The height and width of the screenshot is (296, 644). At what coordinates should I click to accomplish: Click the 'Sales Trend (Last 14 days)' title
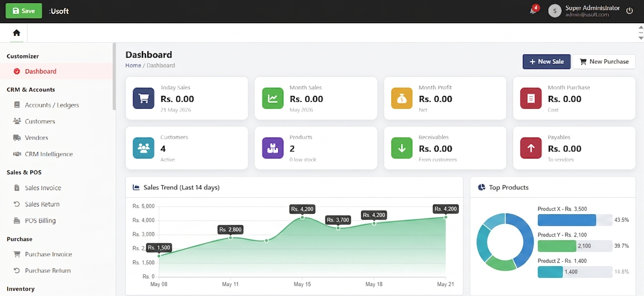tap(181, 187)
